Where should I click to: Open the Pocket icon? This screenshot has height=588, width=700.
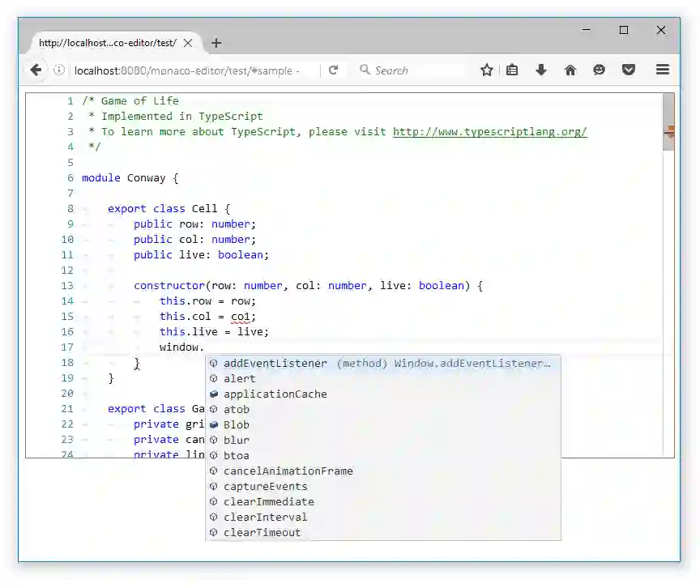pos(629,70)
